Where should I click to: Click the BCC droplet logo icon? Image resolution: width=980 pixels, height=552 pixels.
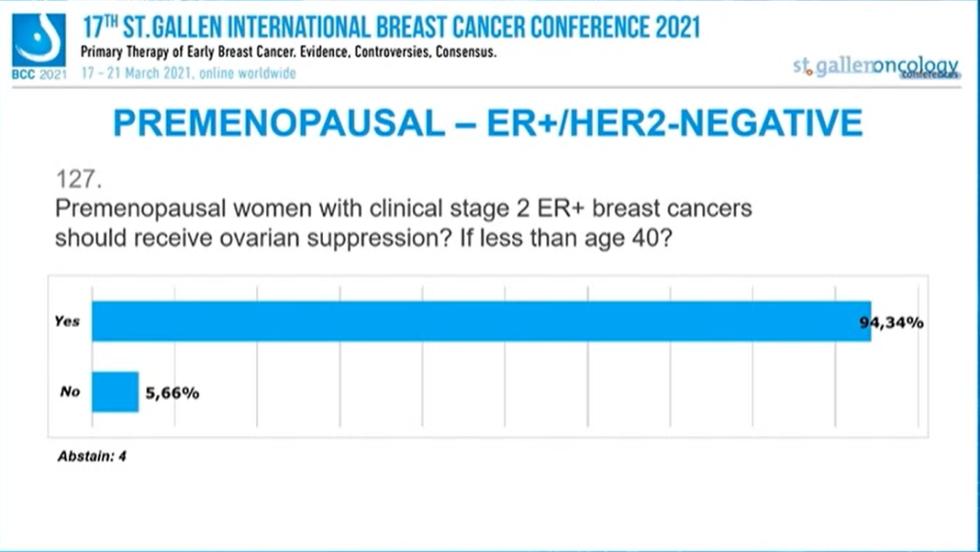tap(39, 38)
